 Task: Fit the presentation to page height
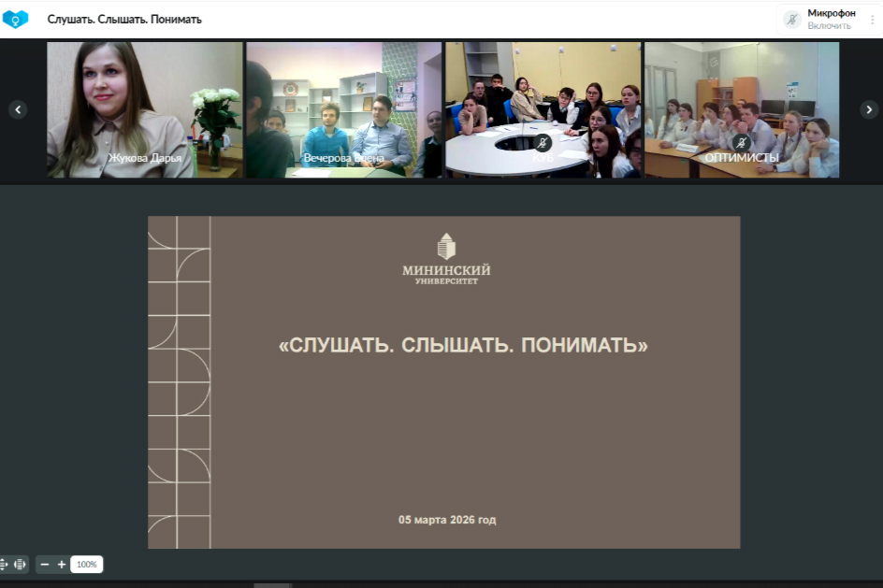pyautogui.click(x=4, y=565)
